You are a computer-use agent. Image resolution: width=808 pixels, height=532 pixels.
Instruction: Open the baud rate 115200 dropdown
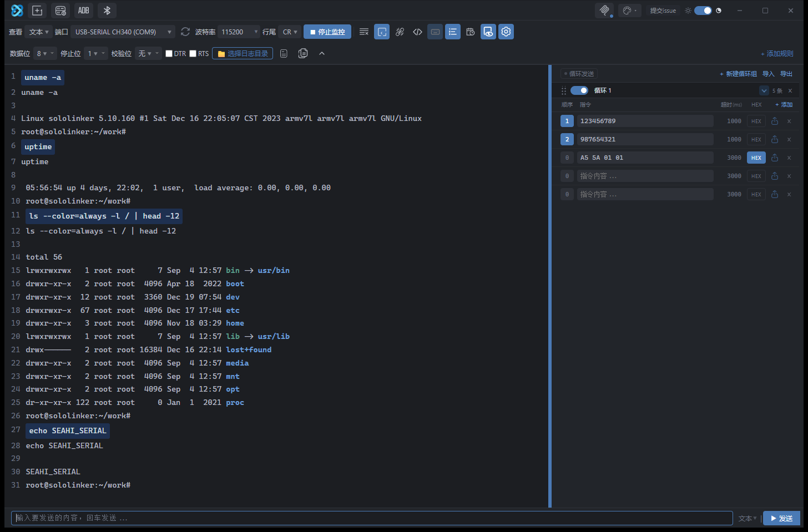(x=239, y=32)
